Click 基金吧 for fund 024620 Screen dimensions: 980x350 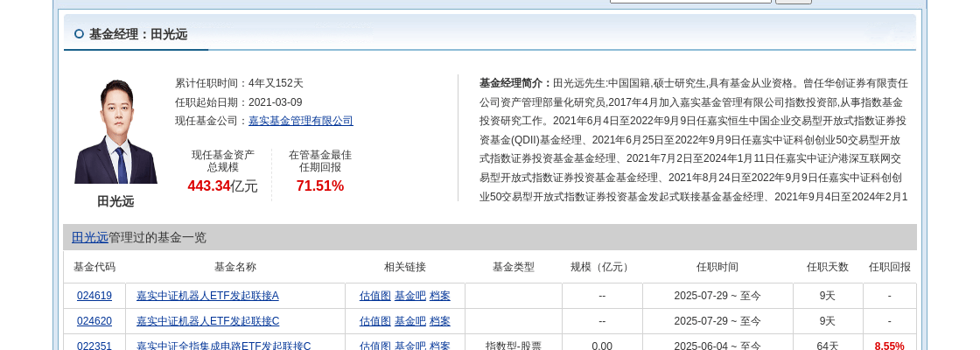[x=409, y=321]
